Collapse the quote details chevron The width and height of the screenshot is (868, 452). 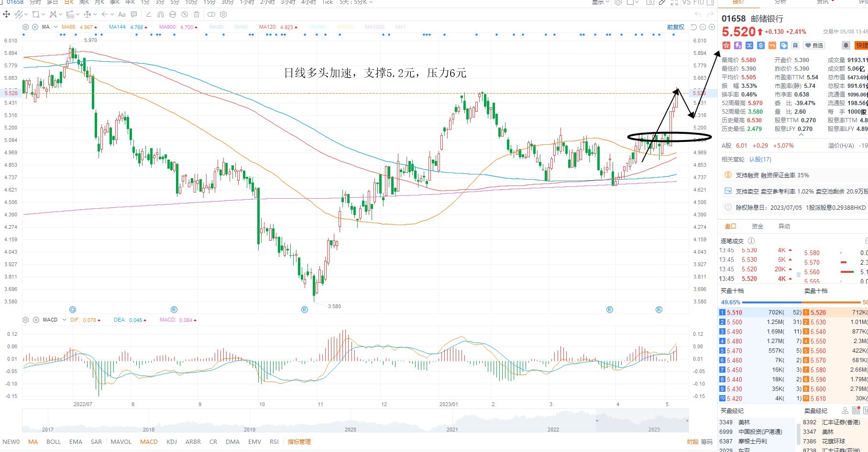(801, 135)
